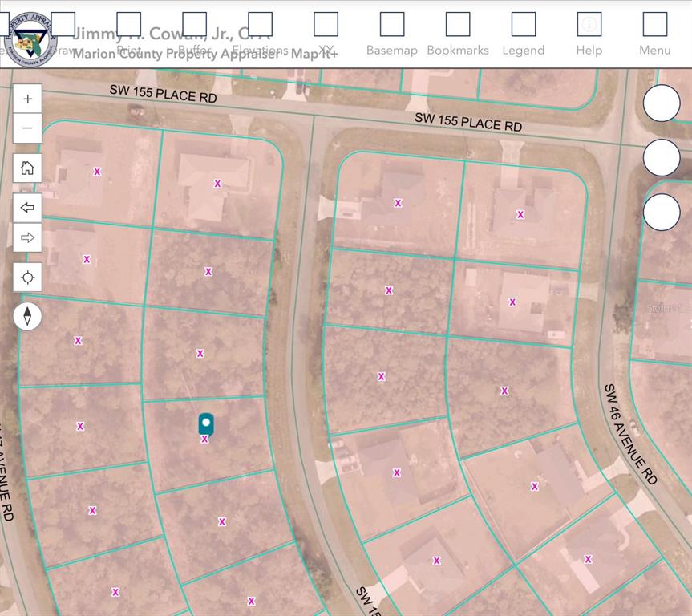Click the teal location pin marker
The width and height of the screenshot is (692, 616).
[x=206, y=423]
